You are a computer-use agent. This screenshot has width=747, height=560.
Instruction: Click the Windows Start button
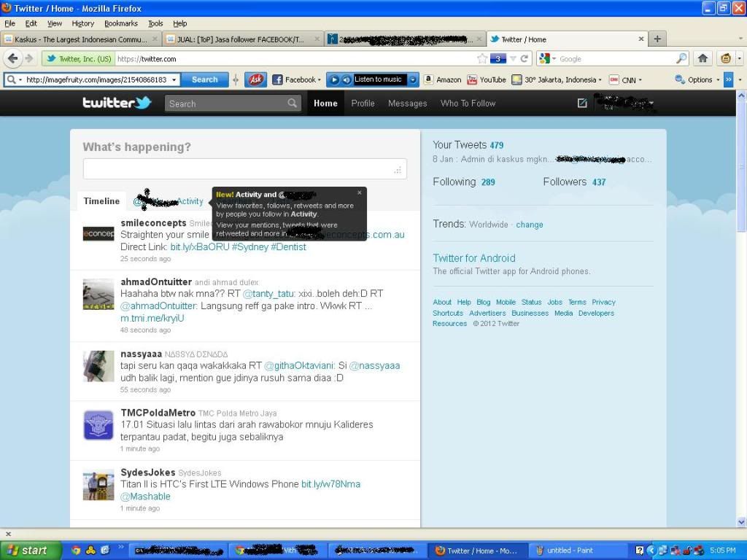click(x=31, y=551)
